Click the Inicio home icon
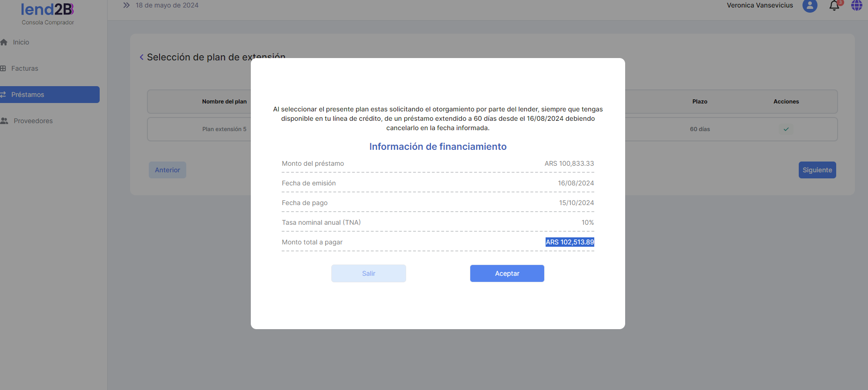The width and height of the screenshot is (868, 390). tap(4, 42)
